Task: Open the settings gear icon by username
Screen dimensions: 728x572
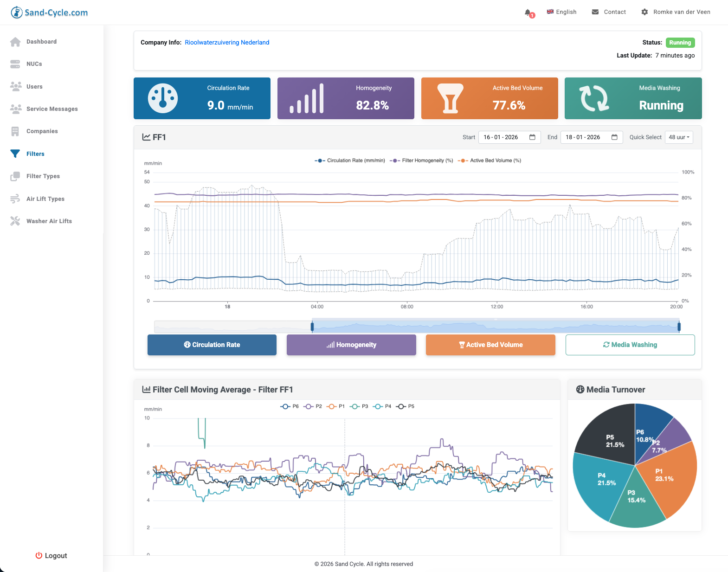Action: (x=644, y=12)
